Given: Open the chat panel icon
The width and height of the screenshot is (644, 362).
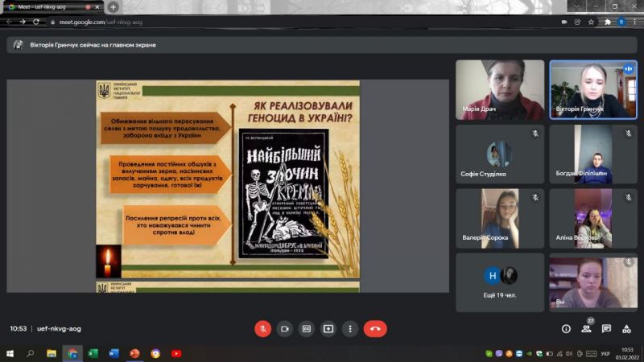Looking at the screenshot, I should pos(606,329).
